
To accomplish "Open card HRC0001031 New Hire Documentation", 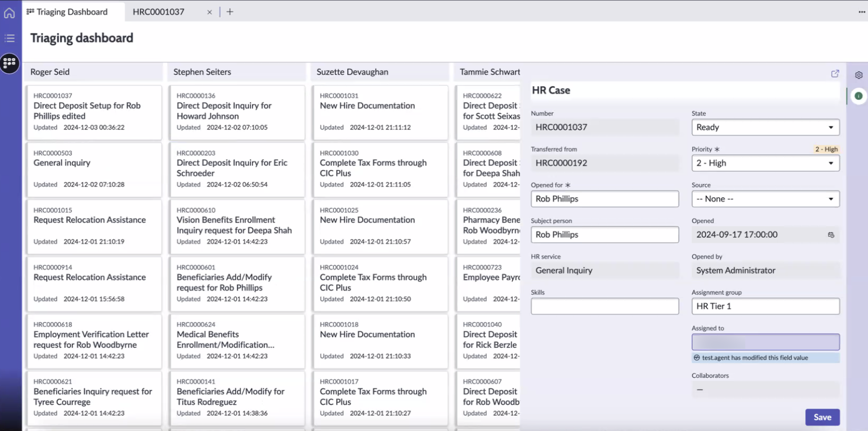I will 380,113.
